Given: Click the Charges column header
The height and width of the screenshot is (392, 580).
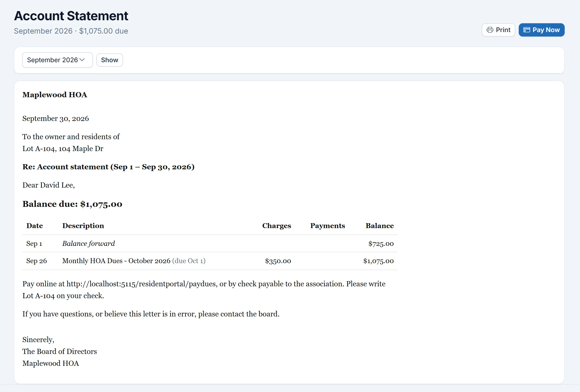Looking at the screenshot, I should [276, 226].
